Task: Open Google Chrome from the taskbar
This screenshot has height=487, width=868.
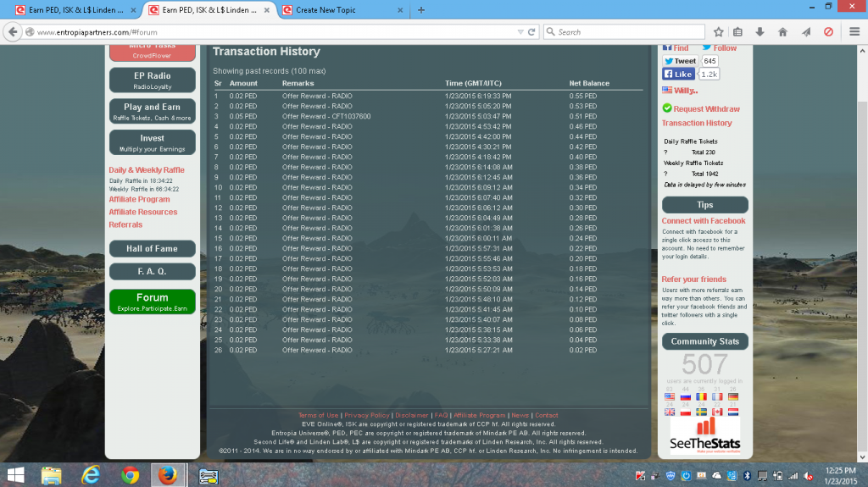Action: [x=130, y=475]
